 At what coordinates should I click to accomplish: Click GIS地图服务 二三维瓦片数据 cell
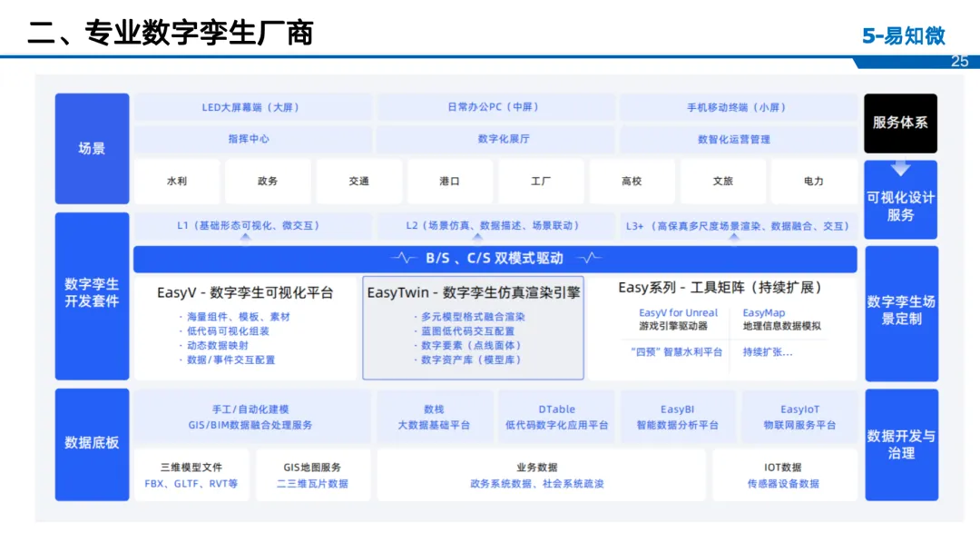pyautogui.click(x=312, y=475)
